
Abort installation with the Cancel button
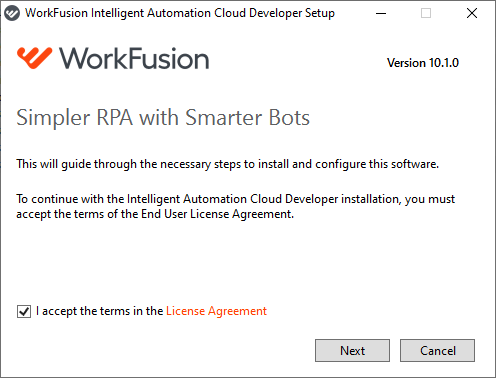click(437, 350)
